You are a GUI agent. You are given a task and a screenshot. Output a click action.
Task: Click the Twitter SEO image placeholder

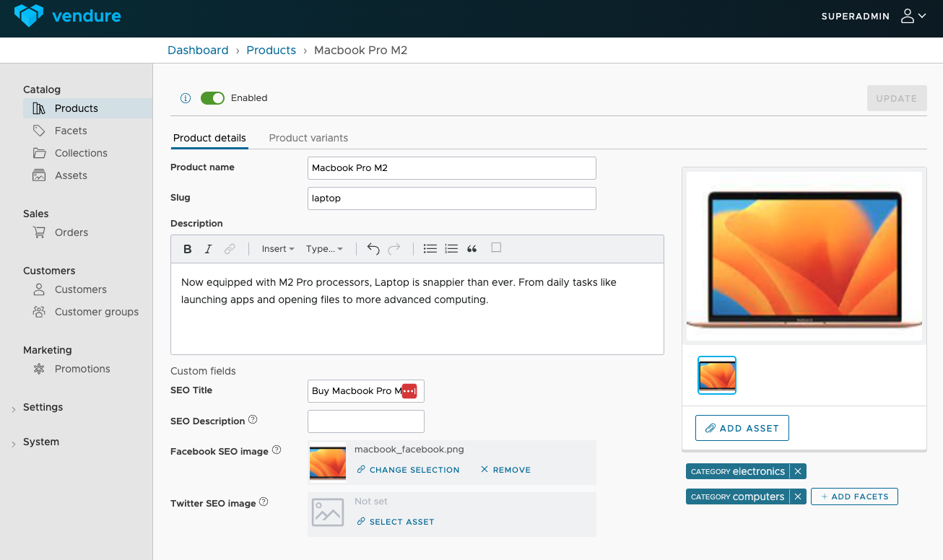click(x=328, y=512)
